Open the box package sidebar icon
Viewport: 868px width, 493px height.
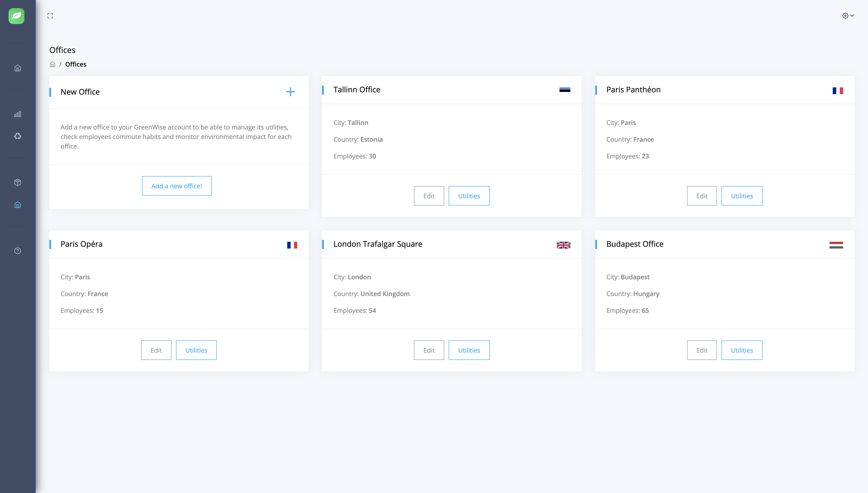[18, 182]
